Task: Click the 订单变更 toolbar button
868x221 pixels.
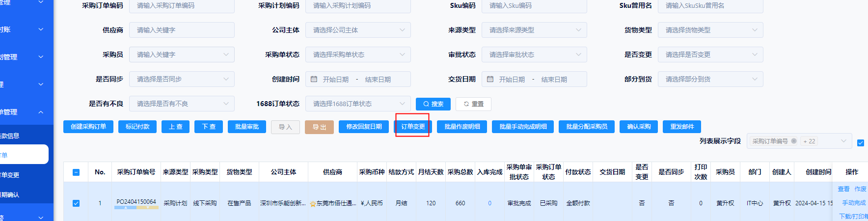Action: [x=413, y=127]
